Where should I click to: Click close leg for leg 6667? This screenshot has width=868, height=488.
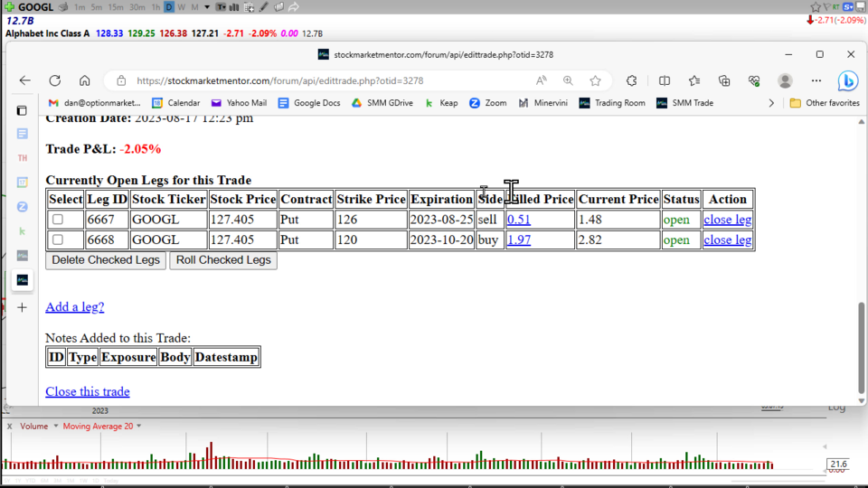pyautogui.click(x=727, y=220)
